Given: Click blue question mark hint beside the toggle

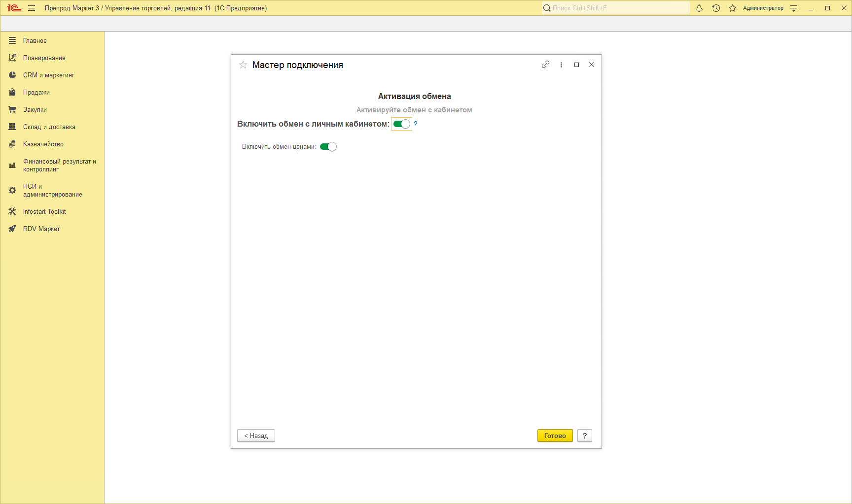Looking at the screenshot, I should click(x=416, y=124).
